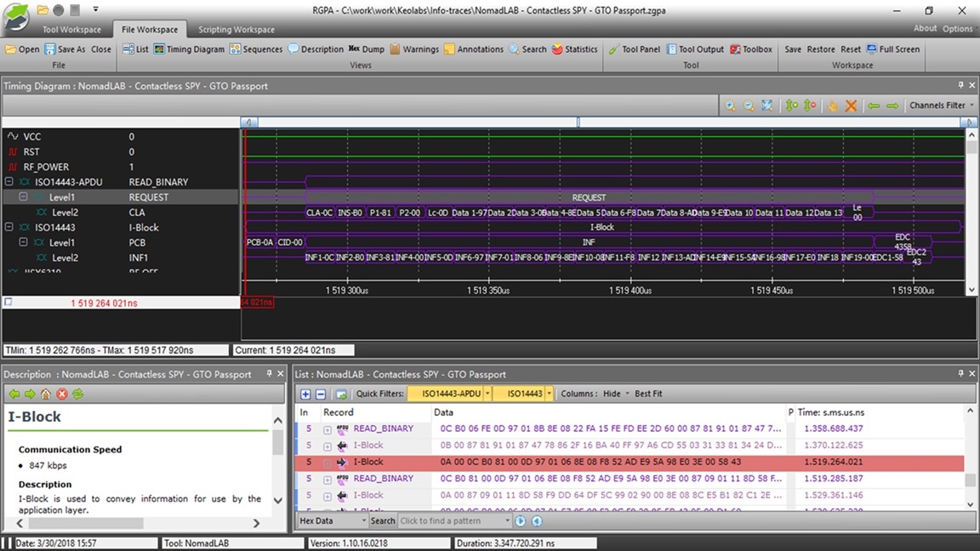Show the Statistics view
This screenshot has width=980, height=551.
coord(574,49)
